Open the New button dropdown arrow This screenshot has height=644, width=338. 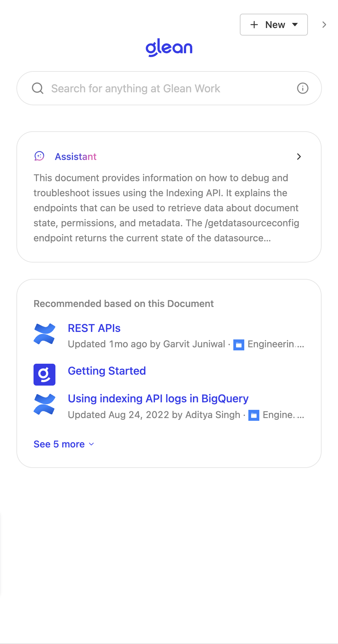(x=295, y=25)
